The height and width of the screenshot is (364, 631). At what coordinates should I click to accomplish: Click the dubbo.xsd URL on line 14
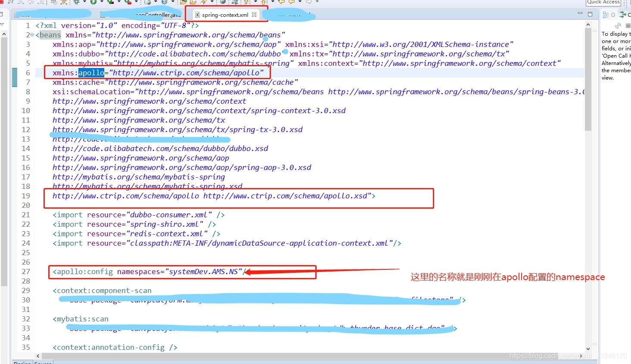[160, 148]
